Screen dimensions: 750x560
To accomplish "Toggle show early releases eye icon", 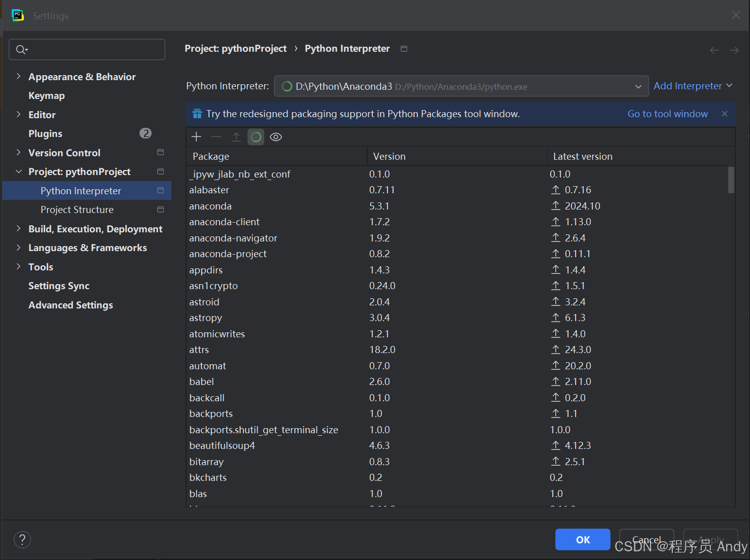I will pos(276,137).
